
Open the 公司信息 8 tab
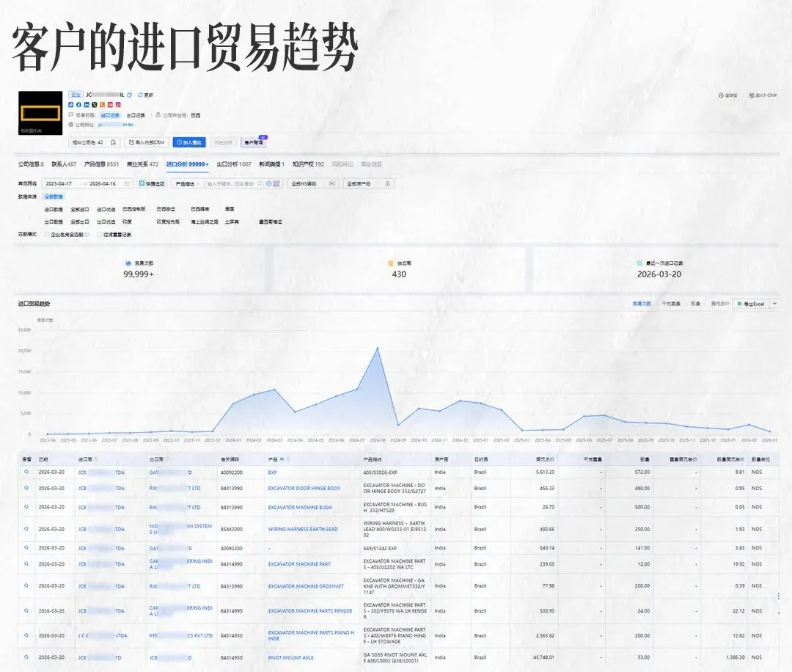pyautogui.click(x=31, y=164)
